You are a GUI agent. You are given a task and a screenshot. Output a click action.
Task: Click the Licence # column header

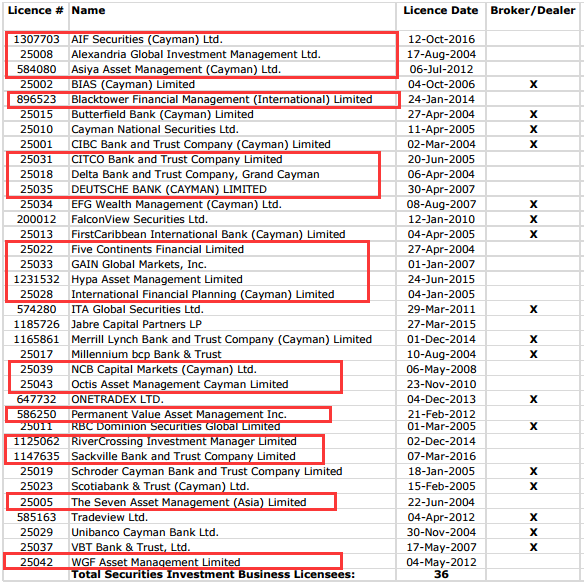(x=36, y=10)
